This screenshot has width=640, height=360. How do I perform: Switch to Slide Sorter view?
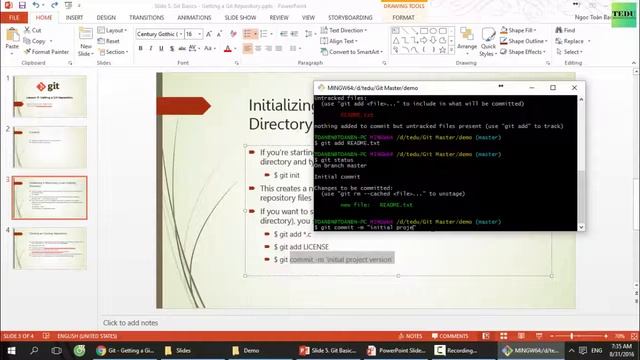click(504, 336)
